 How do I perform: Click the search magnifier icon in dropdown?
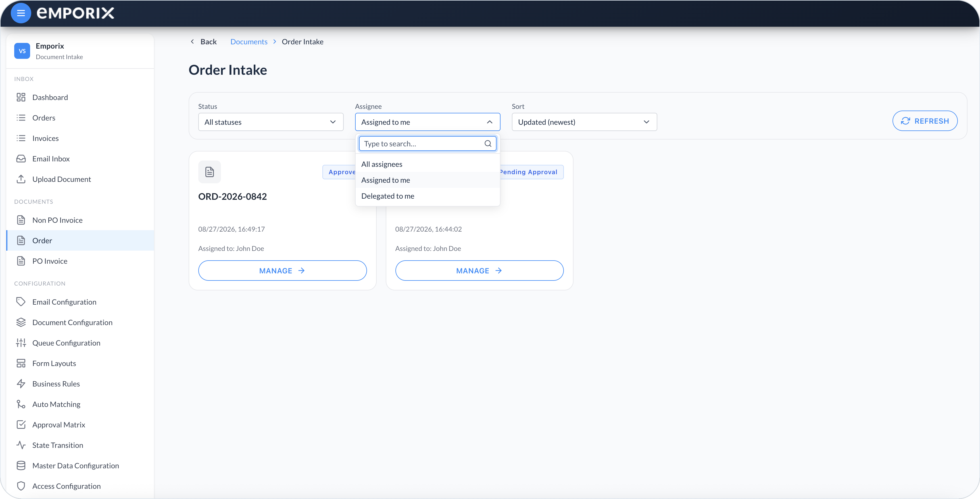[488, 144]
